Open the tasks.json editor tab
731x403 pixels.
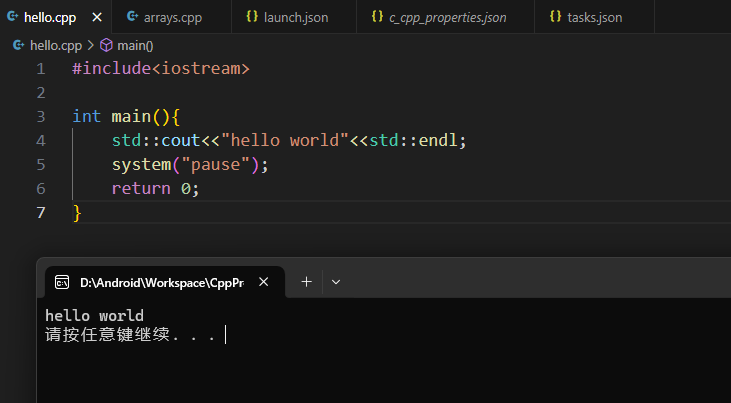(x=594, y=17)
